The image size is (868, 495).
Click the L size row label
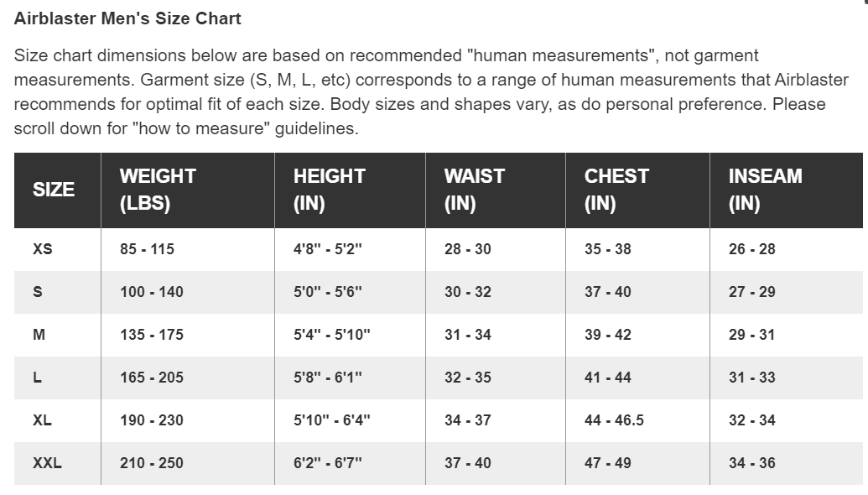37,378
